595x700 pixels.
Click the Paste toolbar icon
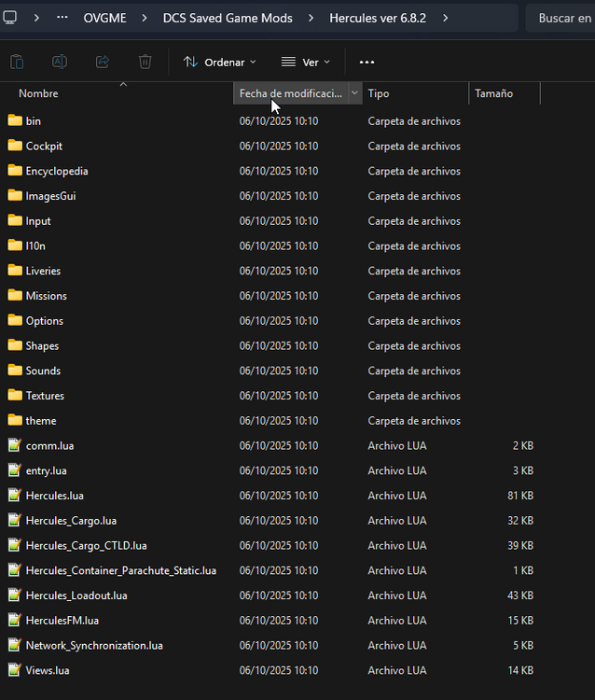[x=17, y=62]
